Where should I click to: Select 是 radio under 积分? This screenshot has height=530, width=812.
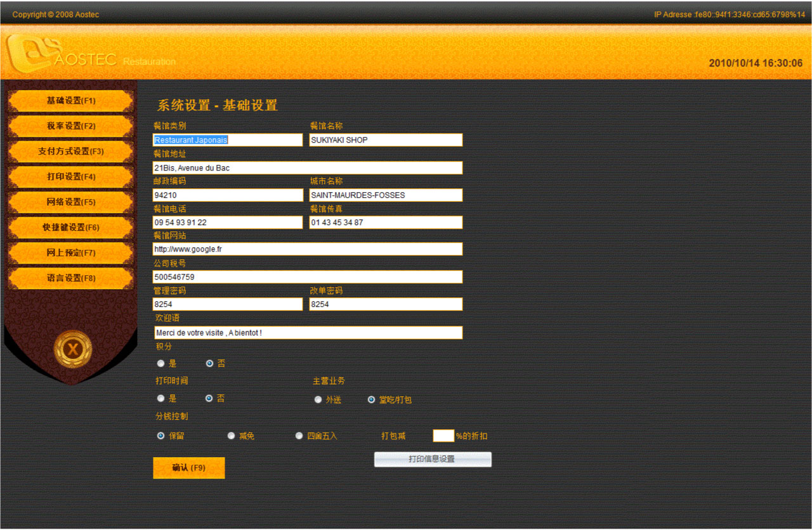pyautogui.click(x=161, y=364)
